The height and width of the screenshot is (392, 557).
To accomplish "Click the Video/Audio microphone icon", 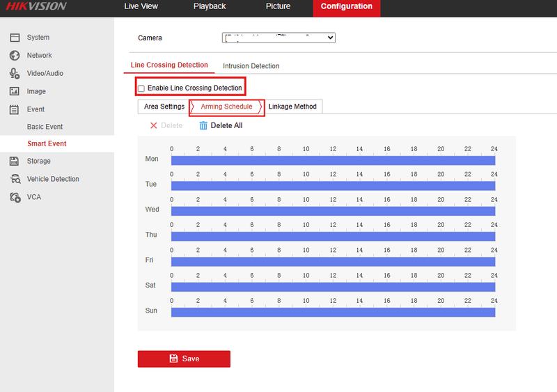I will click(15, 74).
